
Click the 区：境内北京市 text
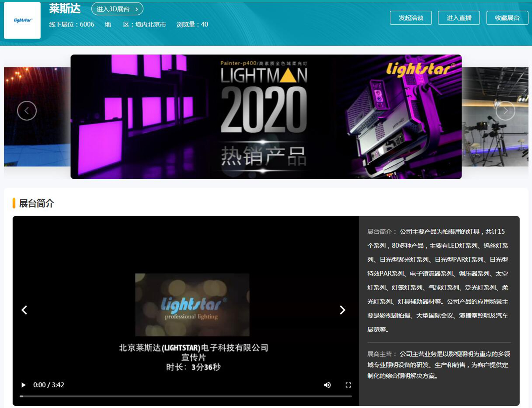(144, 24)
